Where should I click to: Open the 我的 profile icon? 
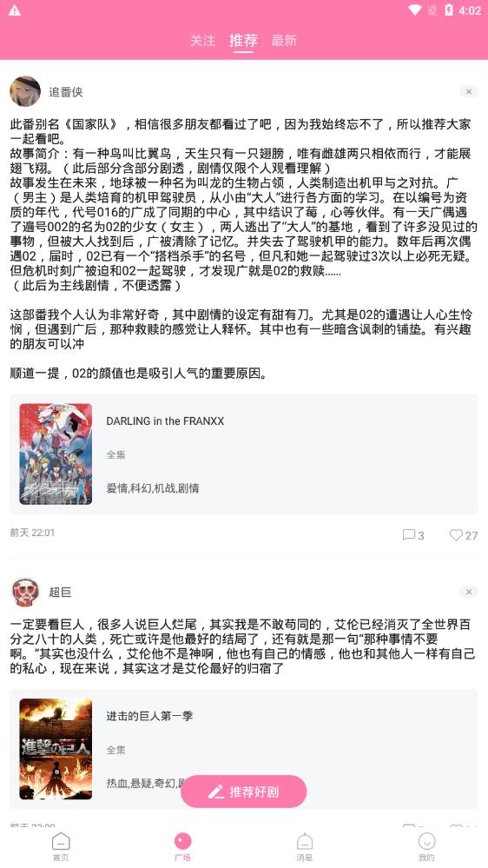pos(426,842)
